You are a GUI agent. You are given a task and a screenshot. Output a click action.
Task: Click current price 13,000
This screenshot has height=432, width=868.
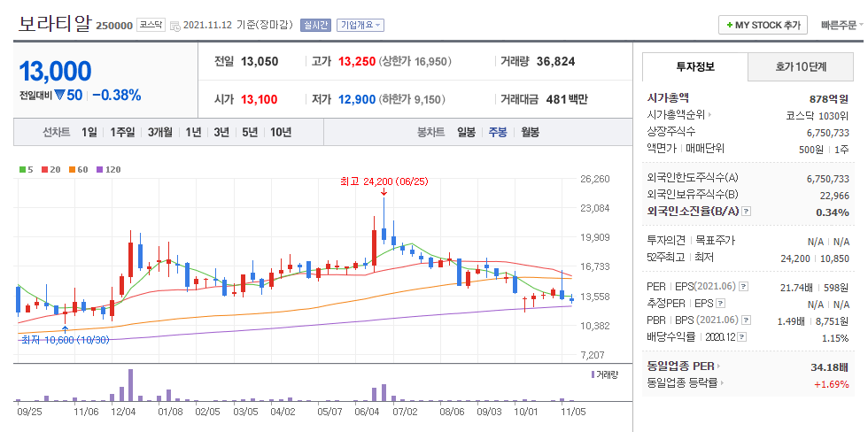tap(55, 72)
